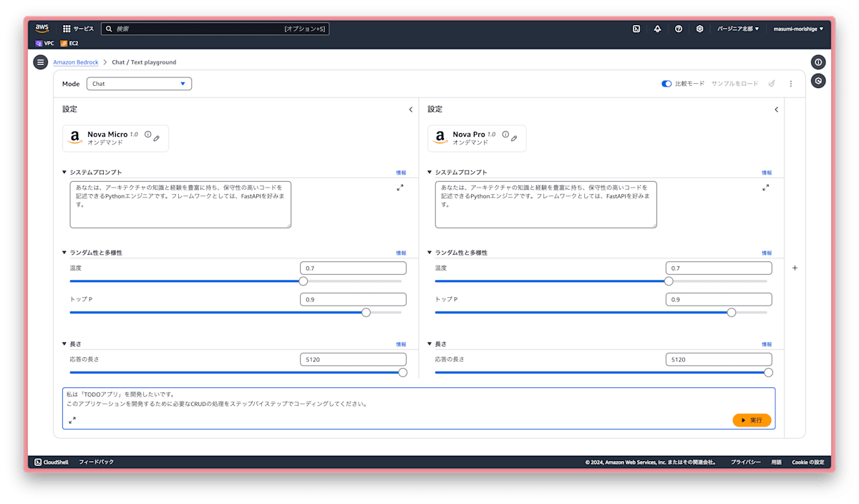Focus Nova Pro 温度 value field

click(x=719, y=268)
